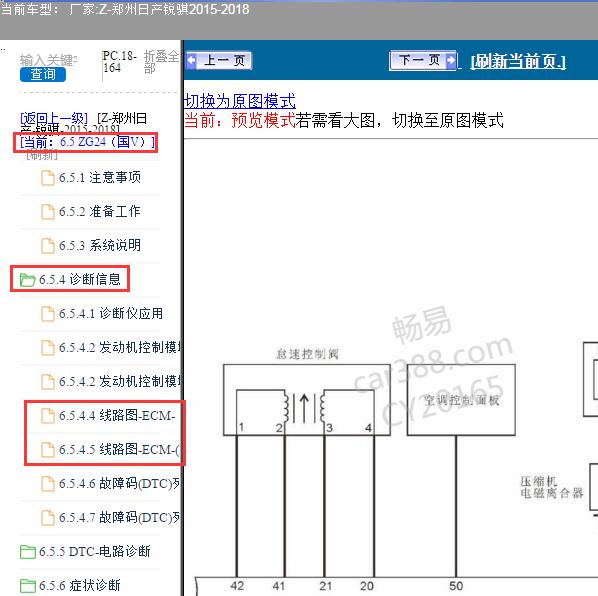Go to previous page with 上一页
Viewport: 598px width, 596px height.
point(219,60)
